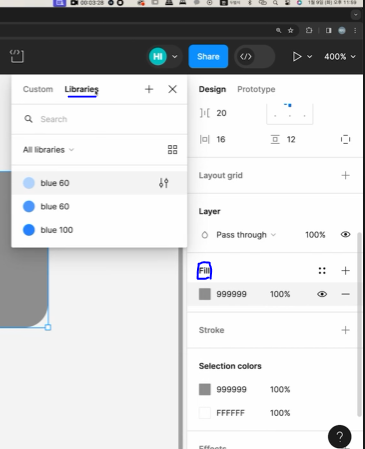Click the horizontal padding icon
365x449 pixels.
[205, 139]
